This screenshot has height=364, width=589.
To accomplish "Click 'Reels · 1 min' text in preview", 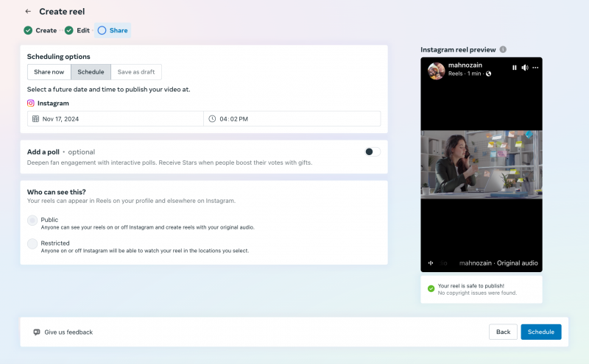I will (x=465, y=74).
